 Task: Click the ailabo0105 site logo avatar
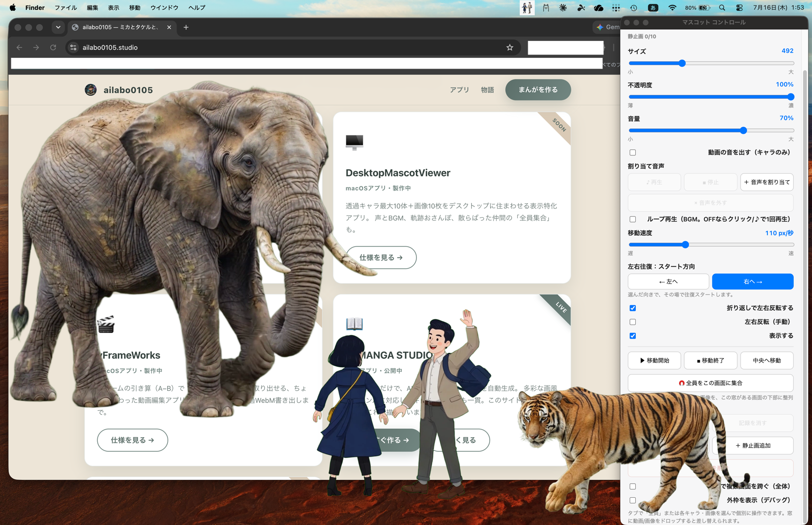pyautogui.click(x=91, y=90)
